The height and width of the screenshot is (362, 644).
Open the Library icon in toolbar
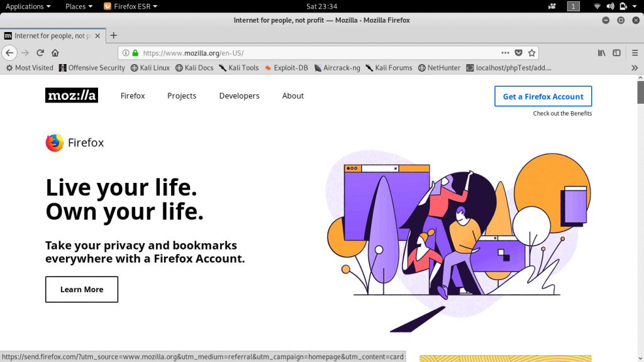point(602,53)
